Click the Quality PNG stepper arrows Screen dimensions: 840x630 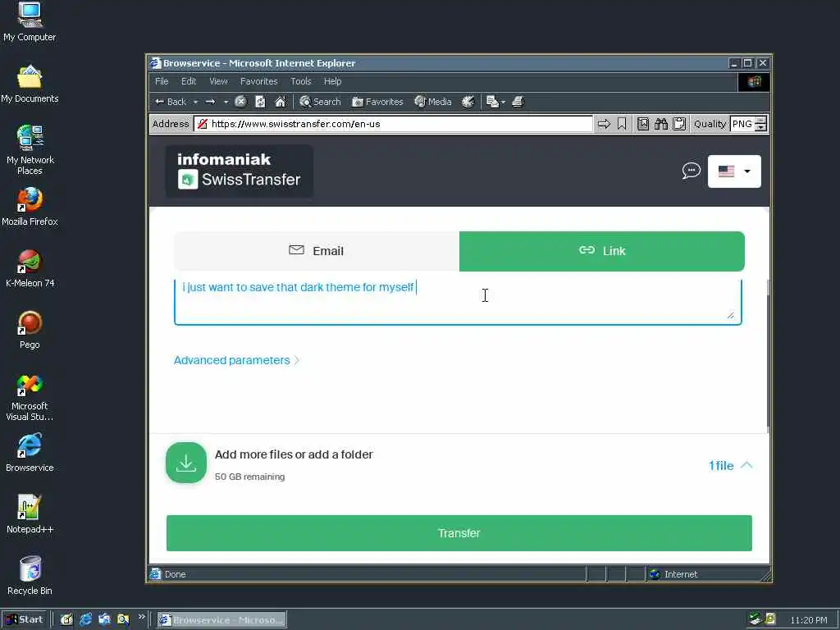click(x=760, y=125)
